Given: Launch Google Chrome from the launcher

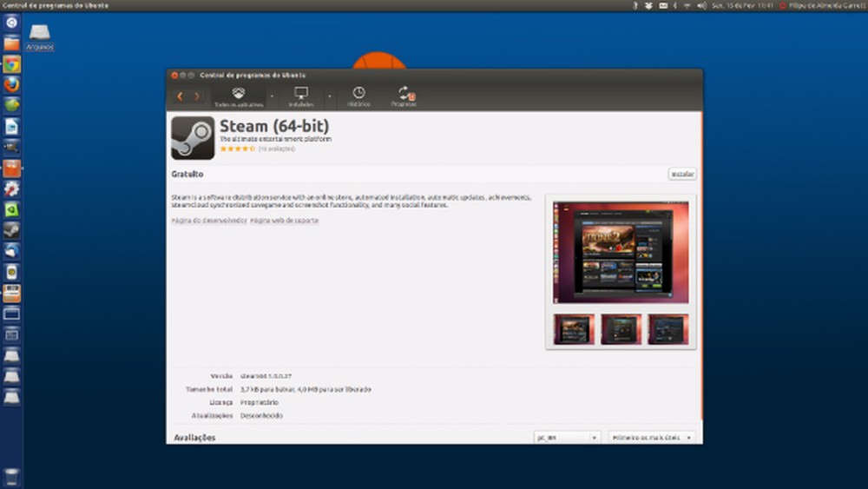Looking at the screenshot, I should 11,64.
